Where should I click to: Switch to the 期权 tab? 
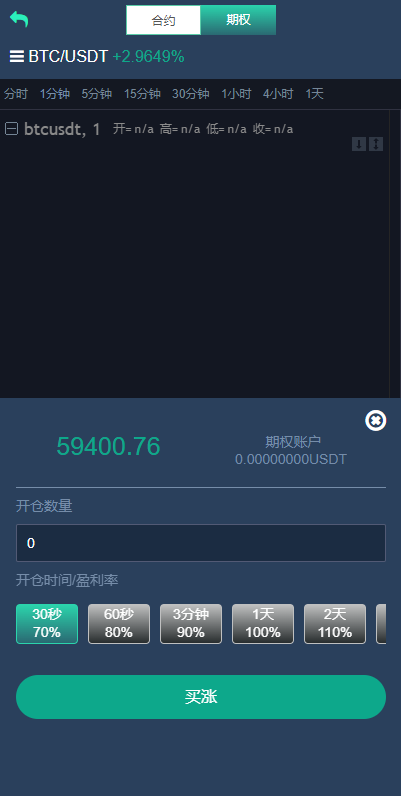(x=238, y=20)
